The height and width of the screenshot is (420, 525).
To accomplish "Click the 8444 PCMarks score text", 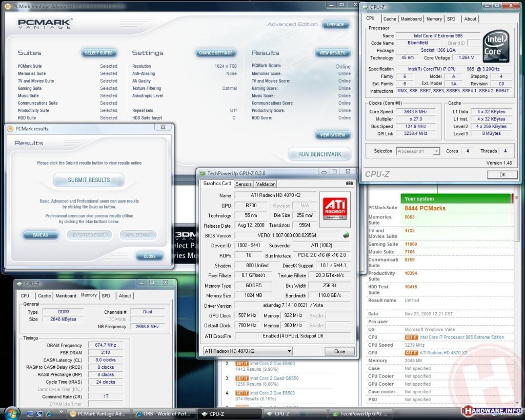I will 425,208.
